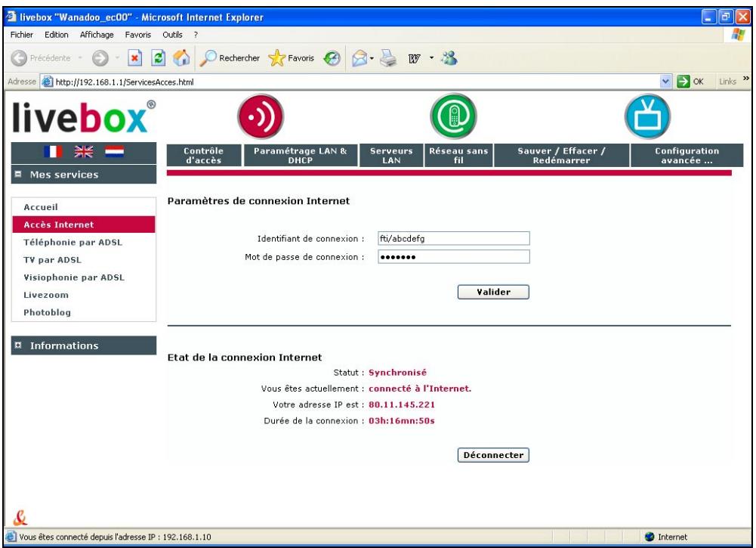Image resolution: width=756 pixels, height=548 pixels.
Task: Click the duration value 03h:16mn:50s
Action: 402,421
